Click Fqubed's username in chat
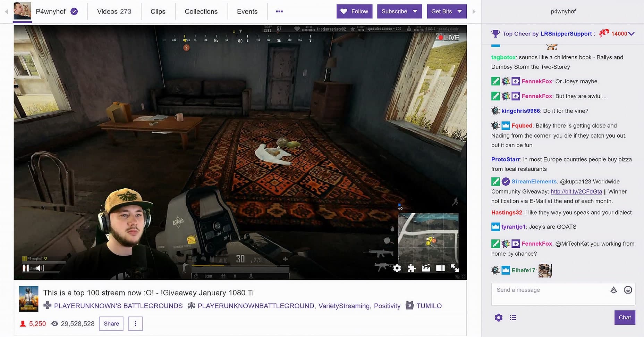Screen dimensions: 644x337 (x=522, y=125)
